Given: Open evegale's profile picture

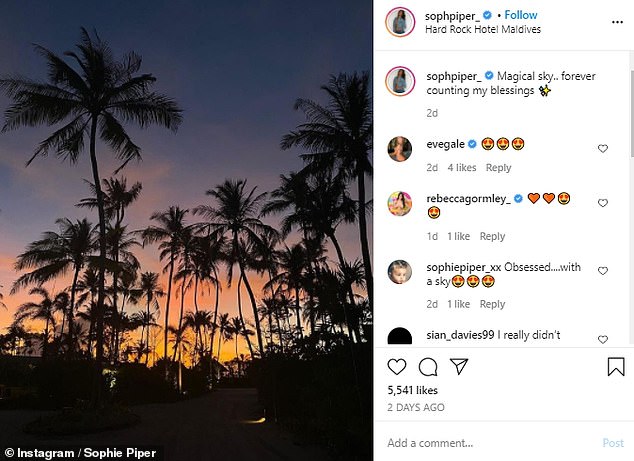Looking at the screenshot, I should [399, 149].
